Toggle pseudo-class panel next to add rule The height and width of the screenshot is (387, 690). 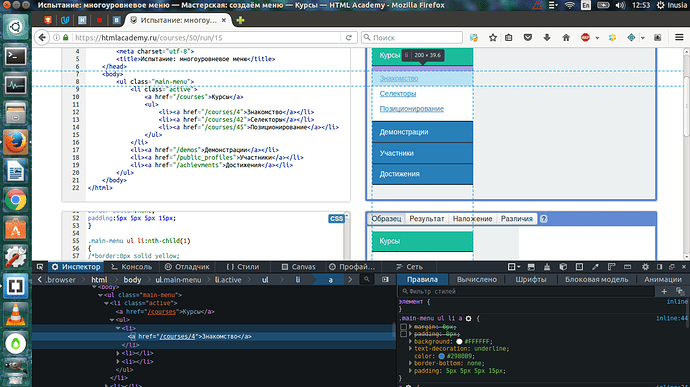point(680,291)
